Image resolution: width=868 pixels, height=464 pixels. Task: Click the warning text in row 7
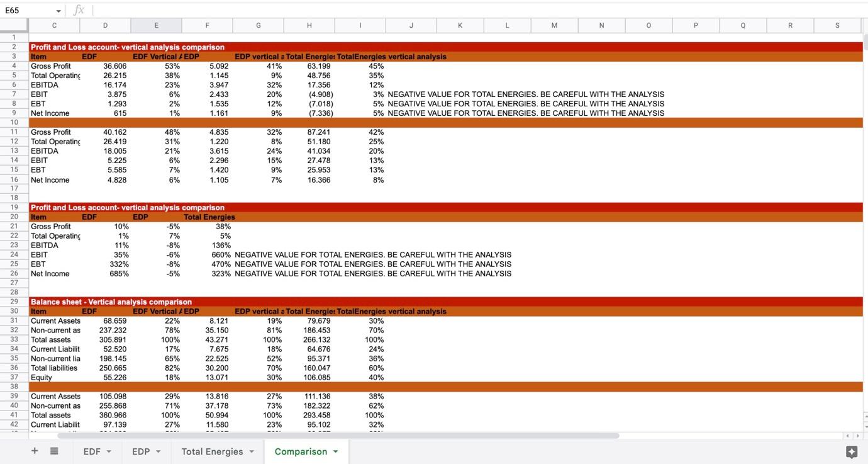click(x=526, y=94)
